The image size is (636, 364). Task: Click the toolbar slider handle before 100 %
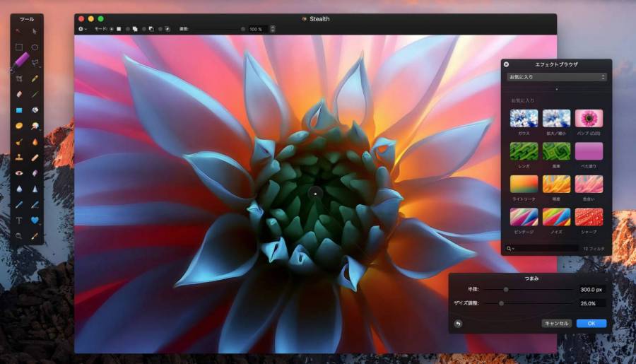click(x=243, y=29)
